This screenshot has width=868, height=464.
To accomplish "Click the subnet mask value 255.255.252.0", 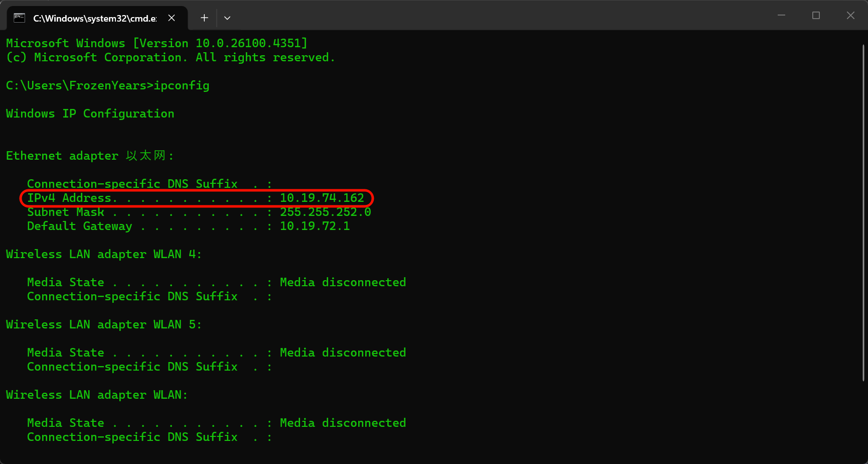I will point(325,212).
